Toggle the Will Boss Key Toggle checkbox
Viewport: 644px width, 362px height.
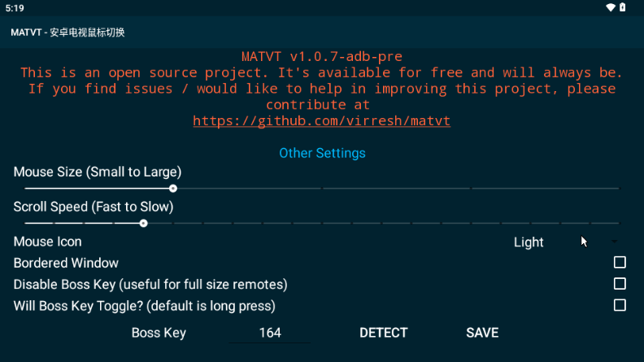coord(620,305)
